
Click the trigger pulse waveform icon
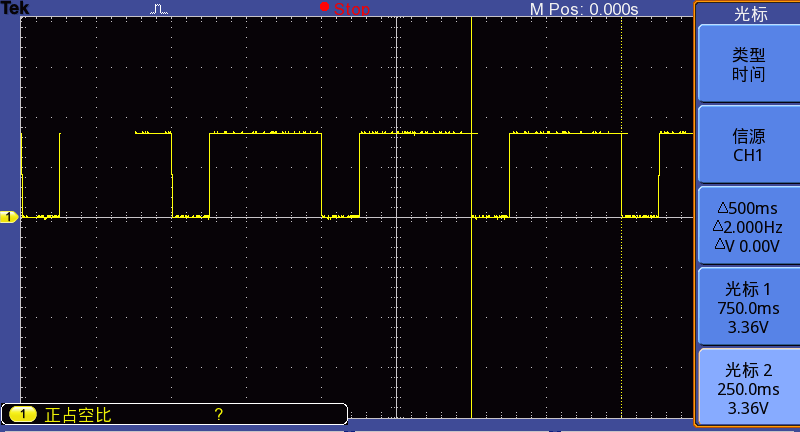[159, 9]
